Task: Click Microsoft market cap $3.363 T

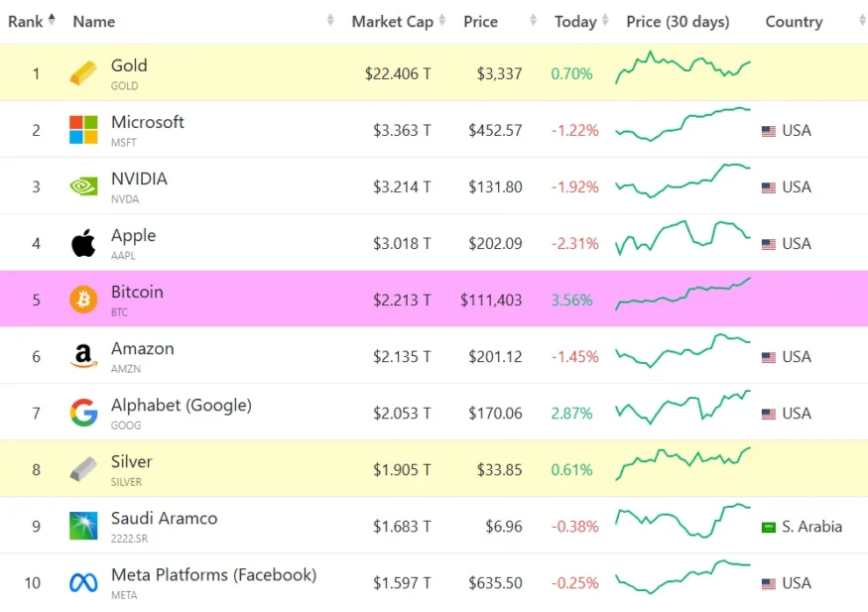Action: coord(402,131)
